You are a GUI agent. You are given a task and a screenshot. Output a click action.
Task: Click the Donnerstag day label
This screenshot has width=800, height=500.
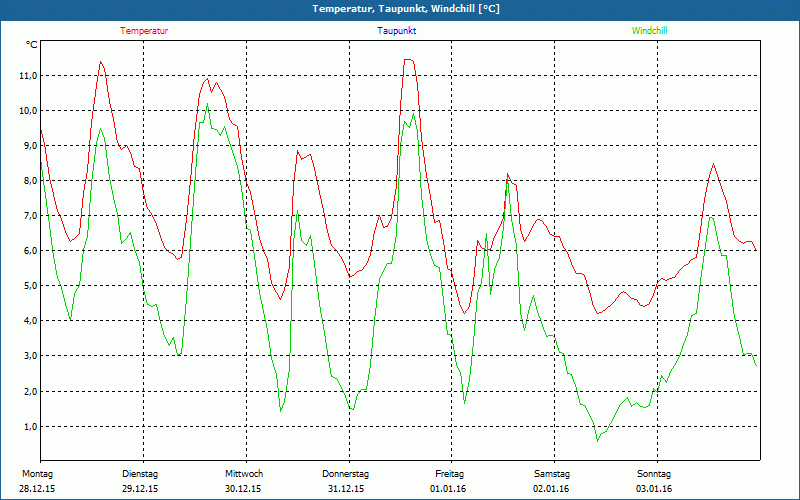click(345, 474)
